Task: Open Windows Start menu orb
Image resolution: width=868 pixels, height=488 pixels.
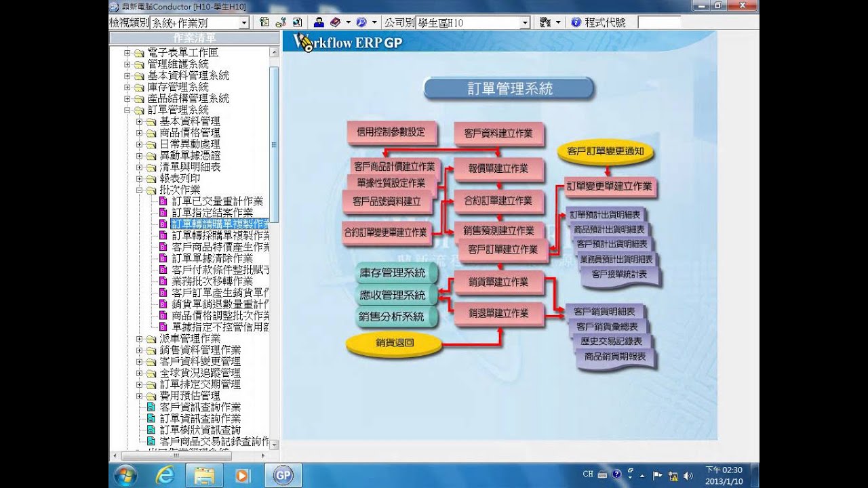Action: (126, 475)
